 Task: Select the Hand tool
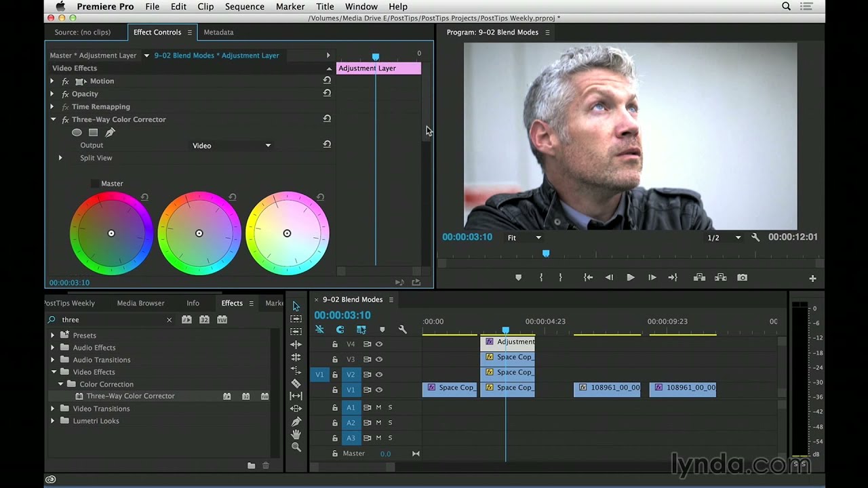[296, 434]
